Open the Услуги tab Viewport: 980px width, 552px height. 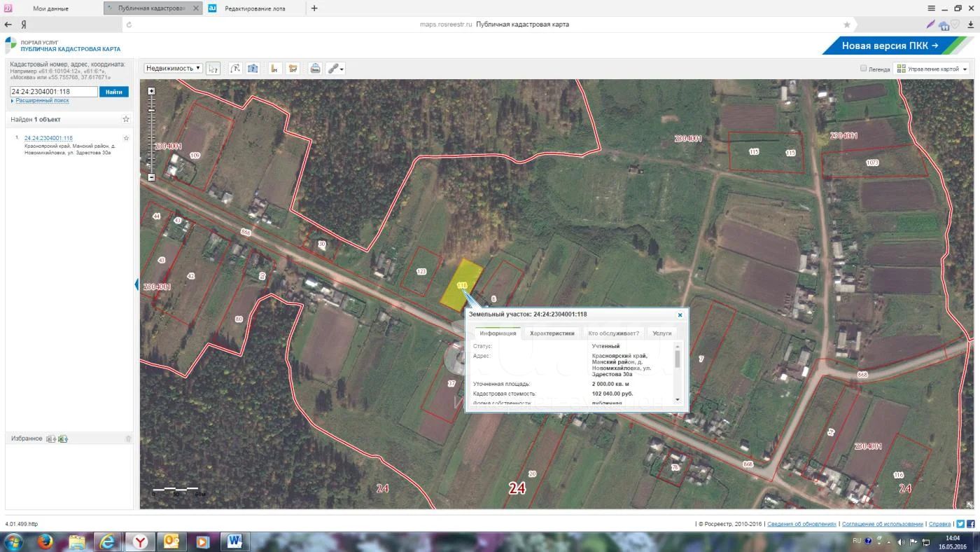661,333
